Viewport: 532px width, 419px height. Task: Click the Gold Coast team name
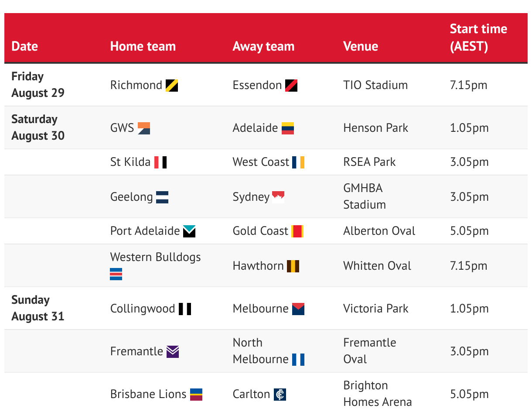tap(261, 231)
